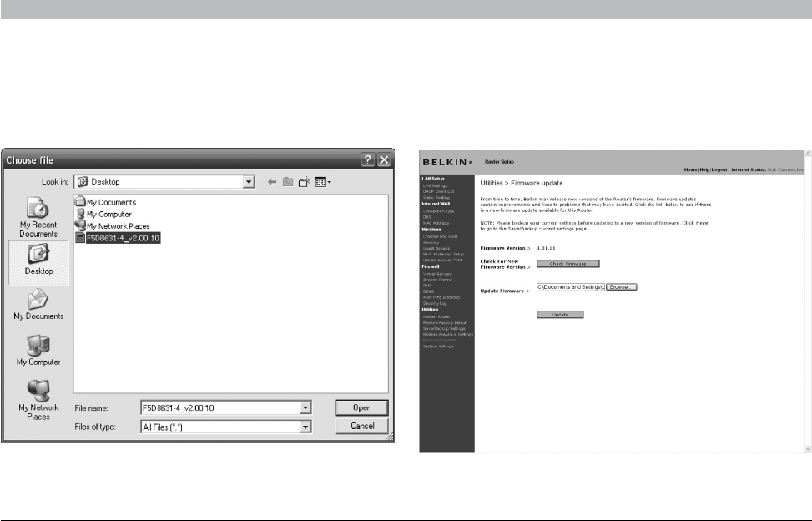This screenshot has height=521, width=812.
Task: Click the Back arrow in Choose file toolbar
Action: [x=272, y=182]
